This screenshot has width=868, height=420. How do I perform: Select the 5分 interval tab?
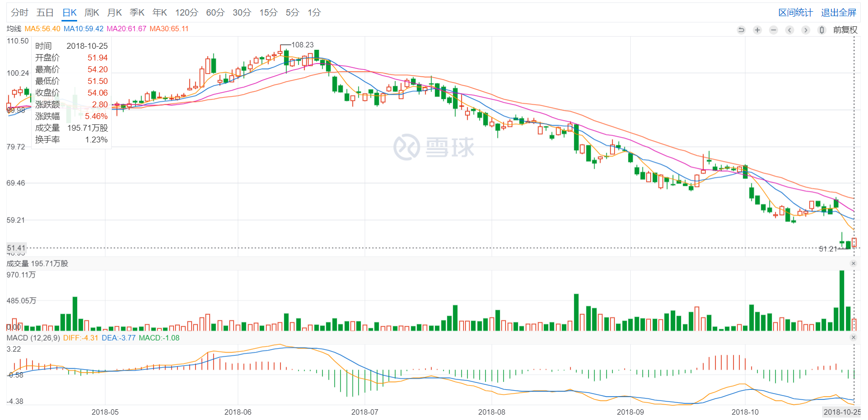pyautogui.click(x=292, y=13)
